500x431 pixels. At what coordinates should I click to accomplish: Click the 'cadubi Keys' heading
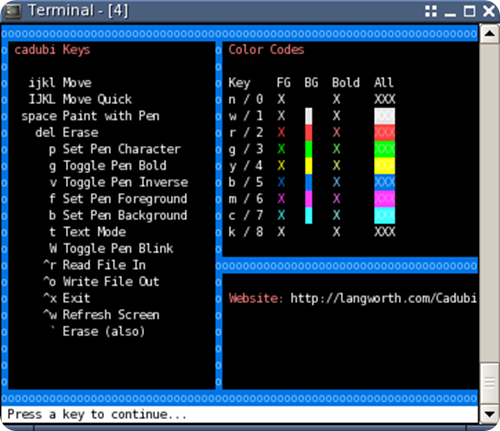(x=52, y=50)
